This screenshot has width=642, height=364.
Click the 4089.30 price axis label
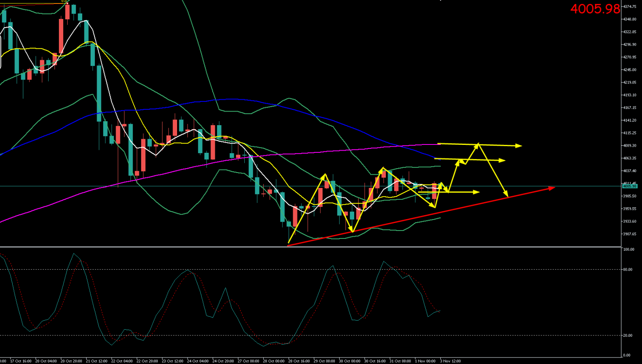pos(630,146)
